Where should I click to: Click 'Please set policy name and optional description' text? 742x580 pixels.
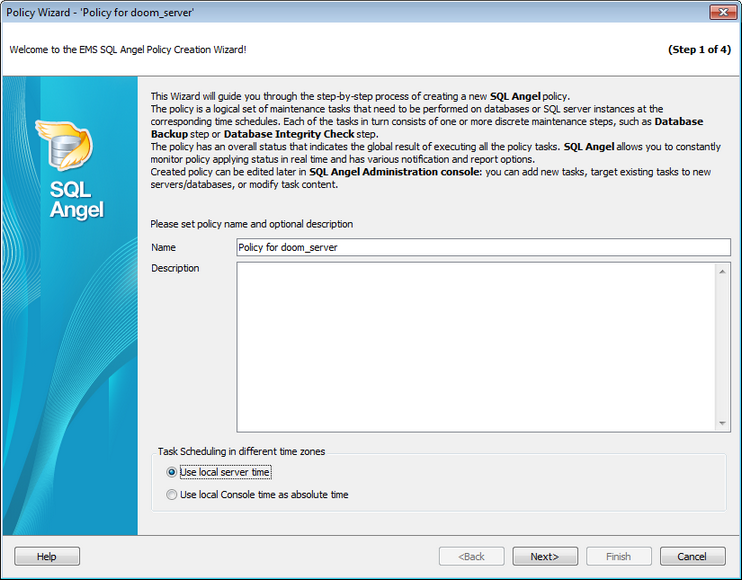(251, 224)
